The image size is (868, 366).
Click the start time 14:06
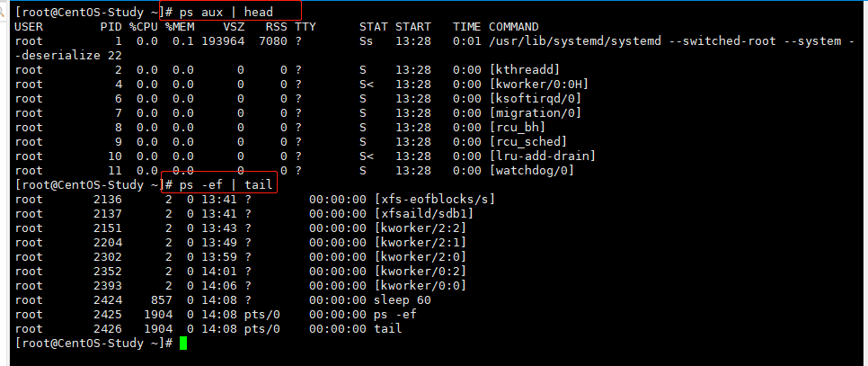click(x=218, y=285)
